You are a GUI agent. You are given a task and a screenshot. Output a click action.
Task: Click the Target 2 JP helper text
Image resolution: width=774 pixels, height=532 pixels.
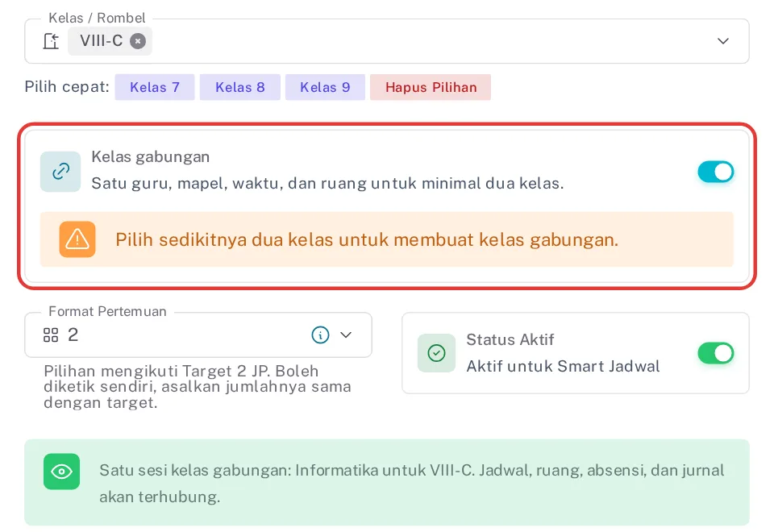tap(198, 387)
